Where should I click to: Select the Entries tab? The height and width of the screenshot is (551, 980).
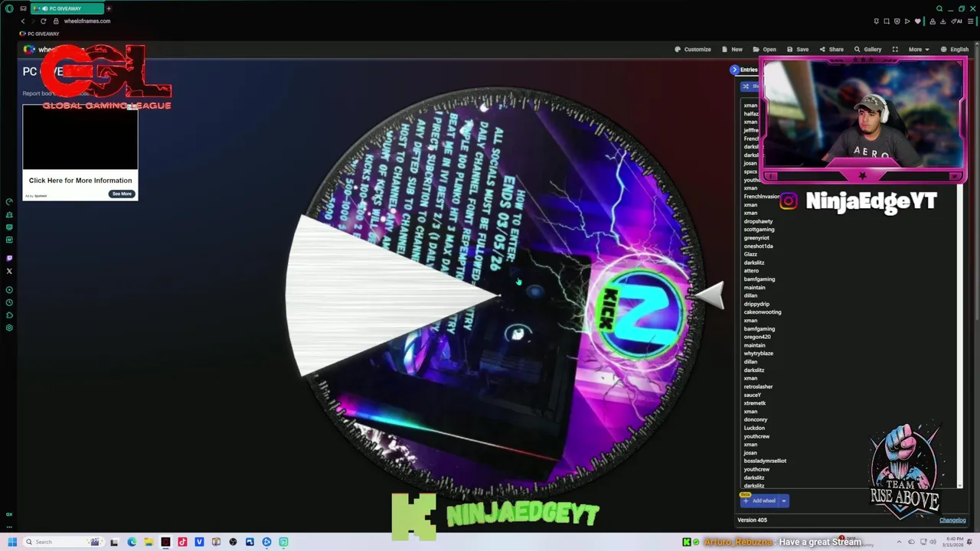749,70
